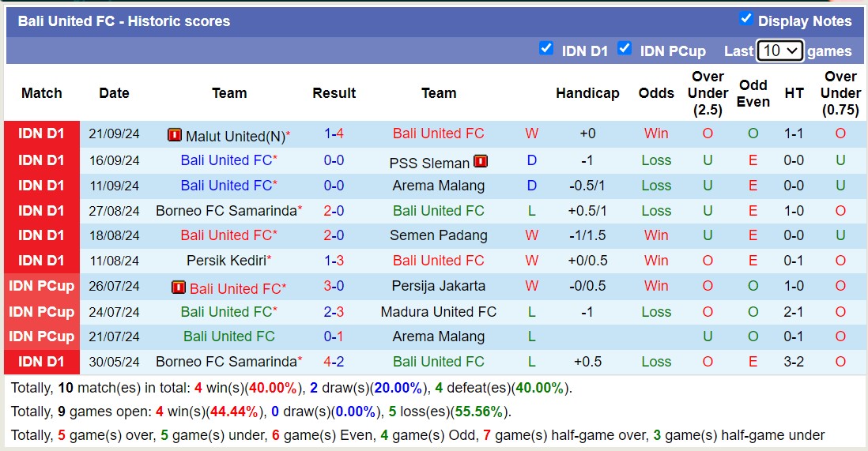This screenshot has height=451, width=868.
Task: Click red card icon next to PSS Sleman
Action: (x=481, y=162)
